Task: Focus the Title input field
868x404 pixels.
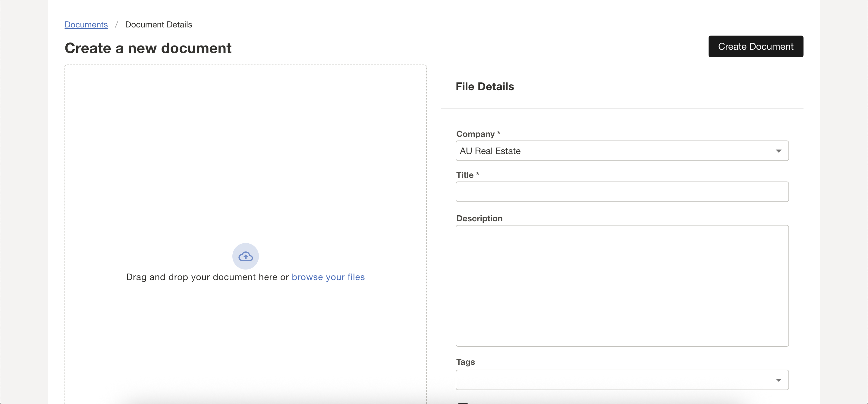Action: point(622,192)
